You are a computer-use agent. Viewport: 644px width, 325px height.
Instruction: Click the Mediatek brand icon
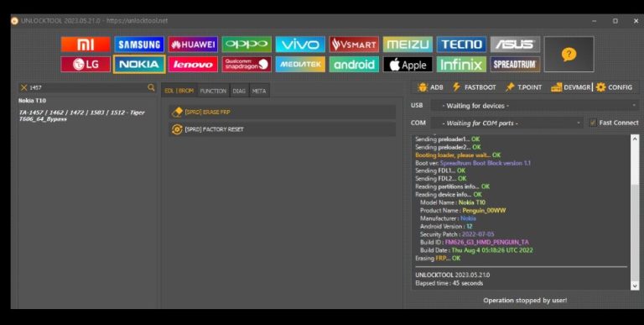point(300,64)
